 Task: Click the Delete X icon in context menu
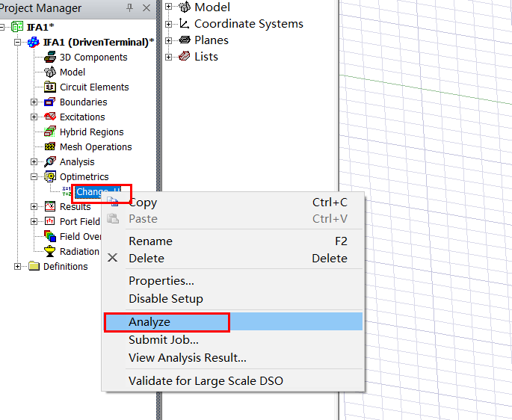[113, 258]
